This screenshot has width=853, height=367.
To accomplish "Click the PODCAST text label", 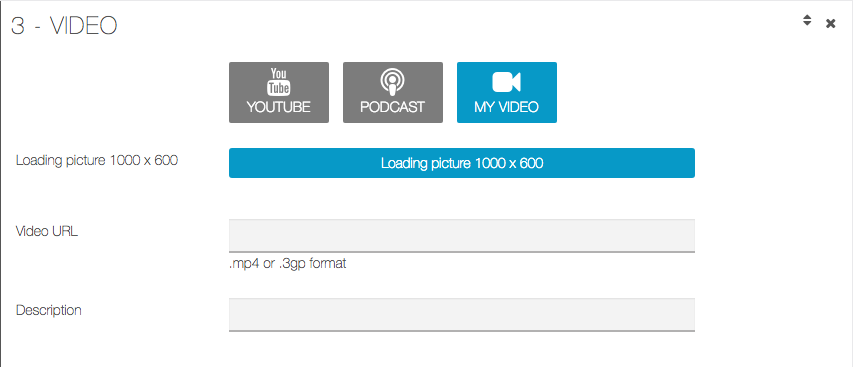I will (392, 107).
